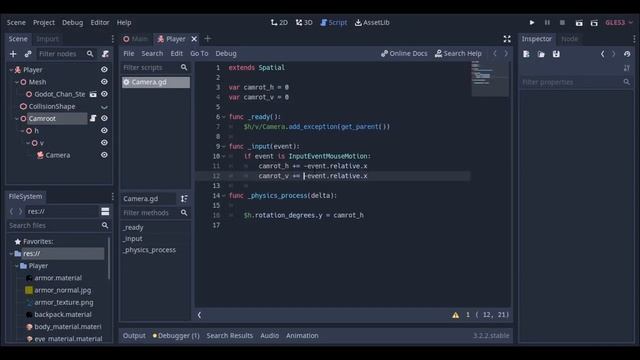640x360 pixels.
Task: Toggle visibility of the Mesh node
Action: [104, 82]
